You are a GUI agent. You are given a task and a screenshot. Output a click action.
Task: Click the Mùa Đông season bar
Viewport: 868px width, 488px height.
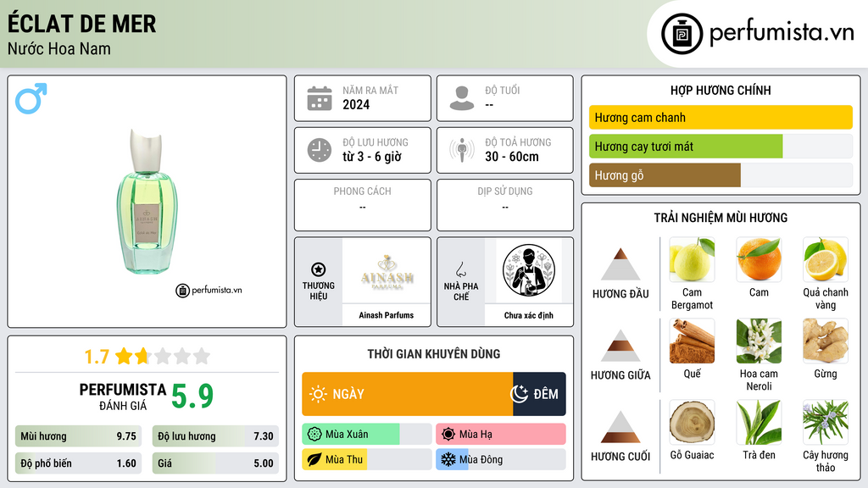(501, 459)
